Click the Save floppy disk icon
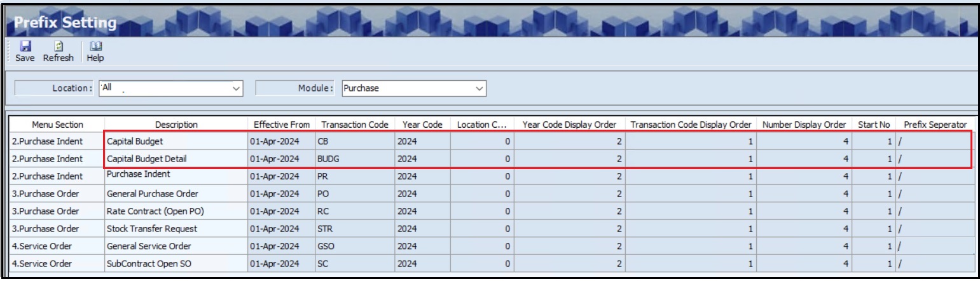 point(25,46)
